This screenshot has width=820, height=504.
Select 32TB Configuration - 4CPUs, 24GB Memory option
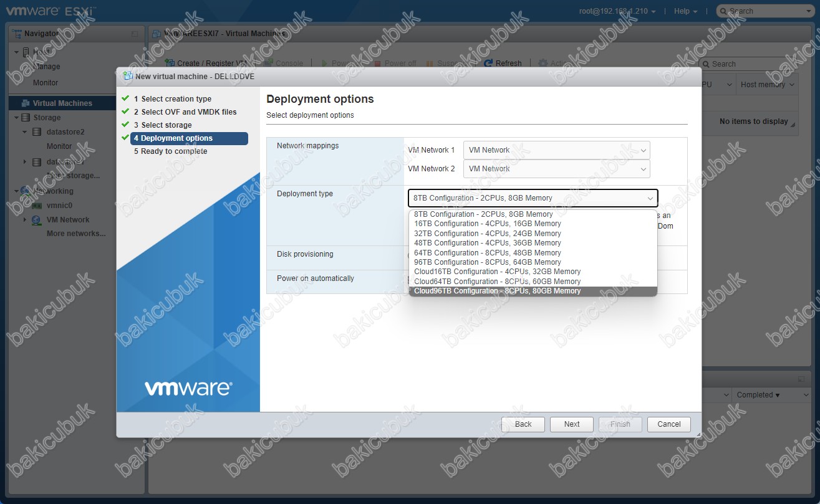[x=533, y=234]
